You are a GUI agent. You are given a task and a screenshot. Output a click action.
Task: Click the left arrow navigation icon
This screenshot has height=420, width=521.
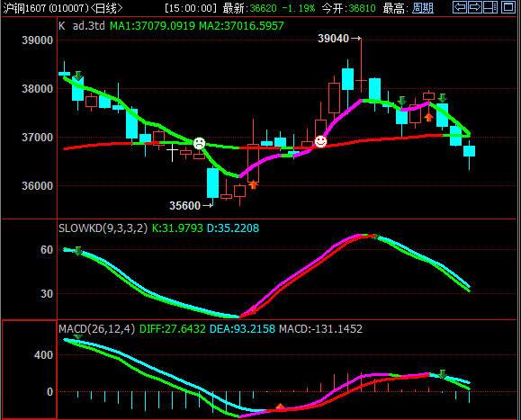pyautogui.click(x=460, y=7)
